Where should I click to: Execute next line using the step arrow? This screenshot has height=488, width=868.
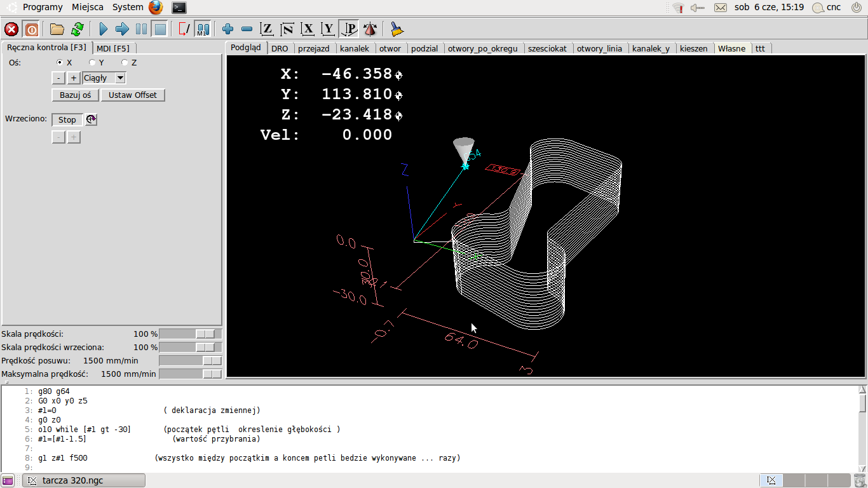(122, 29)
